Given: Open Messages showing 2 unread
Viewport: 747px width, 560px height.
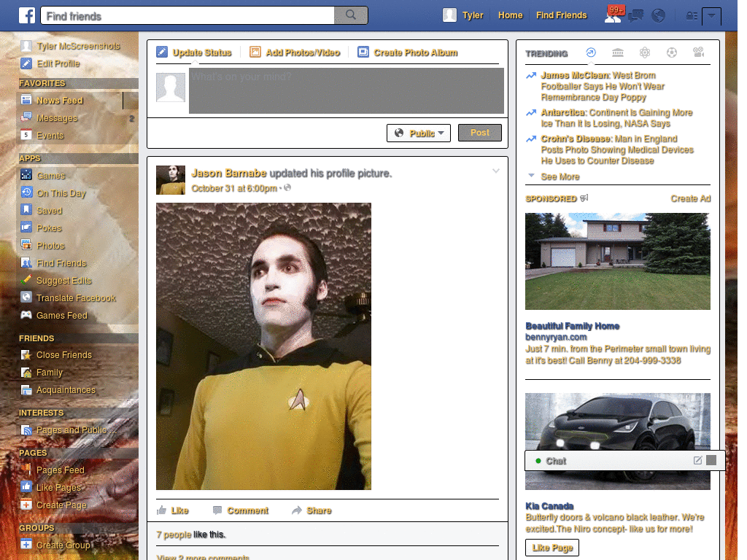Looking at the screenshot, I should (58, 117).
